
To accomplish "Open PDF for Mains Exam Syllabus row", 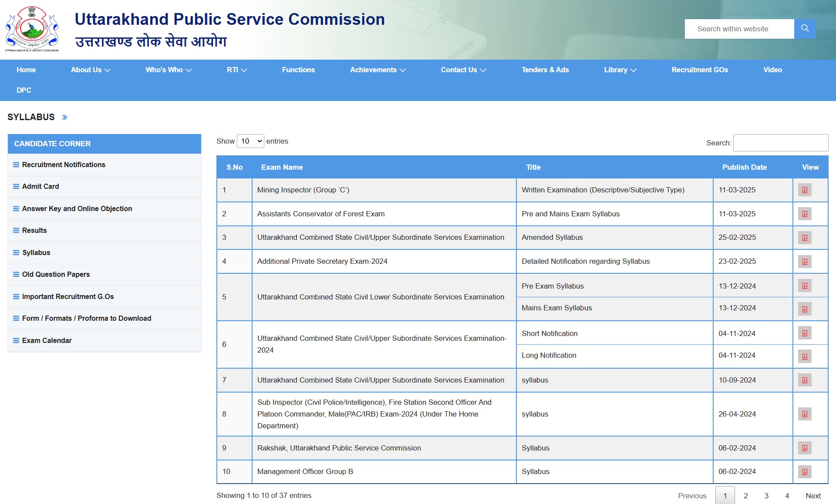I will 805,309.
